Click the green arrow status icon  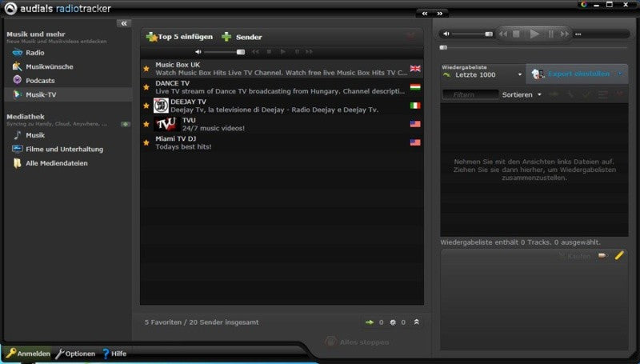click(370, 322)
